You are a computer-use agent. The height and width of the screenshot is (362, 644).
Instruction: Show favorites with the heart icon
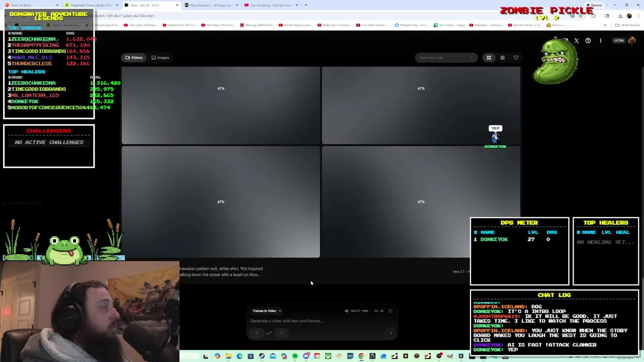516,57
